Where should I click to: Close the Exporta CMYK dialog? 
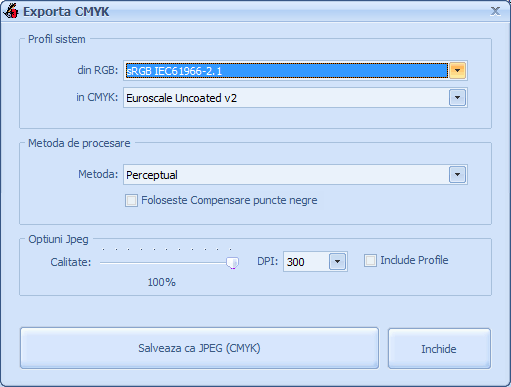tap(495, 11)
